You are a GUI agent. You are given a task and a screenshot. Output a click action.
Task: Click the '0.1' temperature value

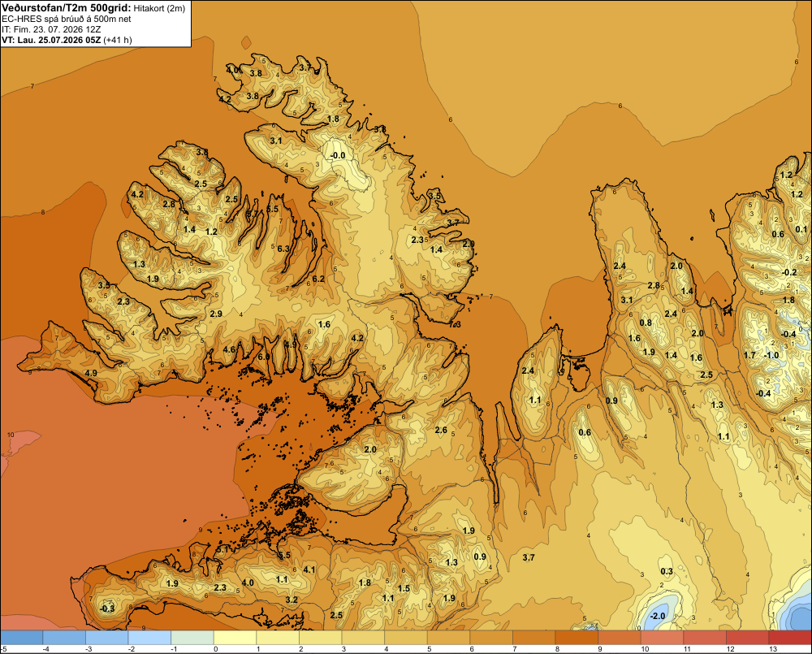(x=801, y=229)
